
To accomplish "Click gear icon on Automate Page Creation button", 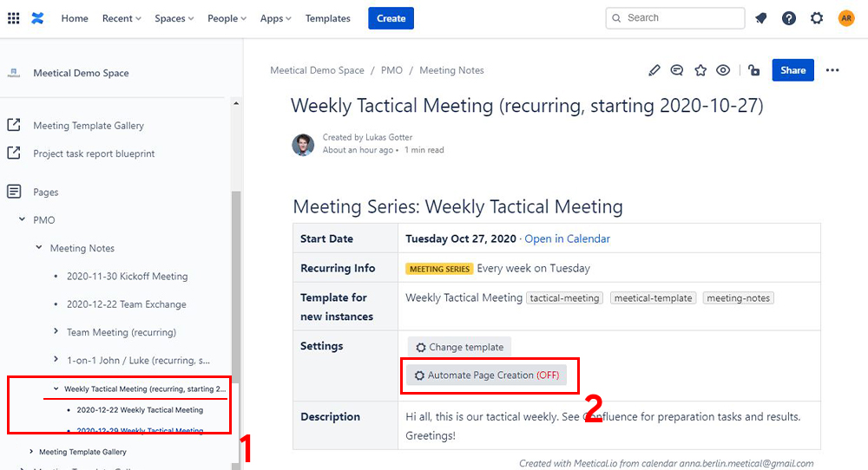I will pos(419,375).
